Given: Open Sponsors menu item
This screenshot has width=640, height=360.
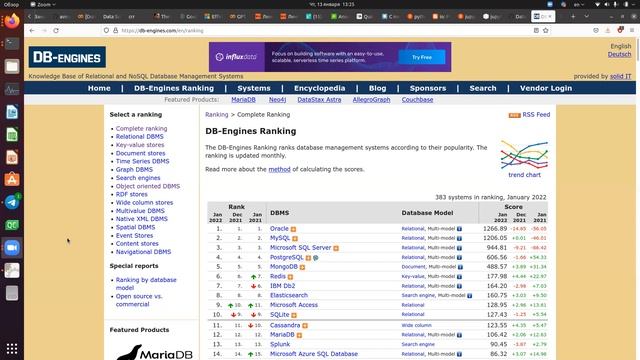Looking at the screenshot, I should [x=428, y=88].
